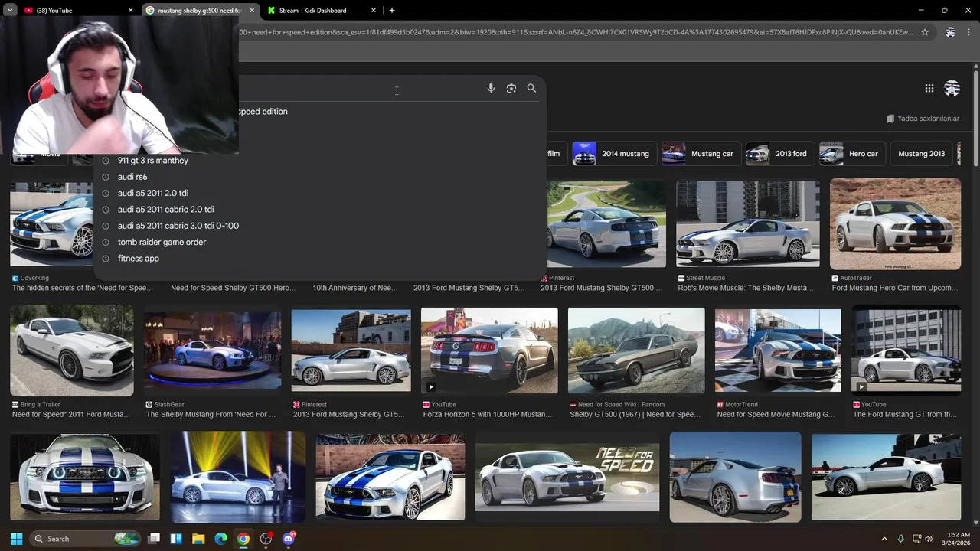Open Discord from the taskbar
The image size is (980, 551).
[x=289, y=539]
